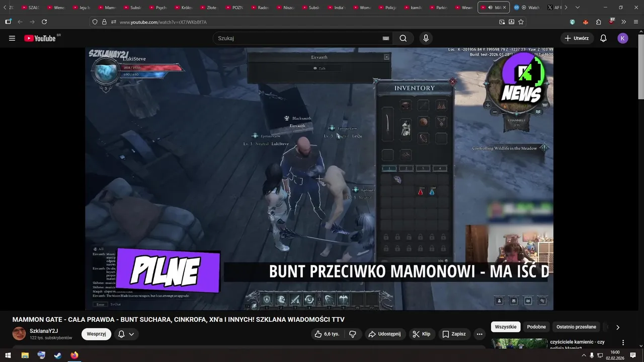Open YouTube notifications bell in header

603,38
